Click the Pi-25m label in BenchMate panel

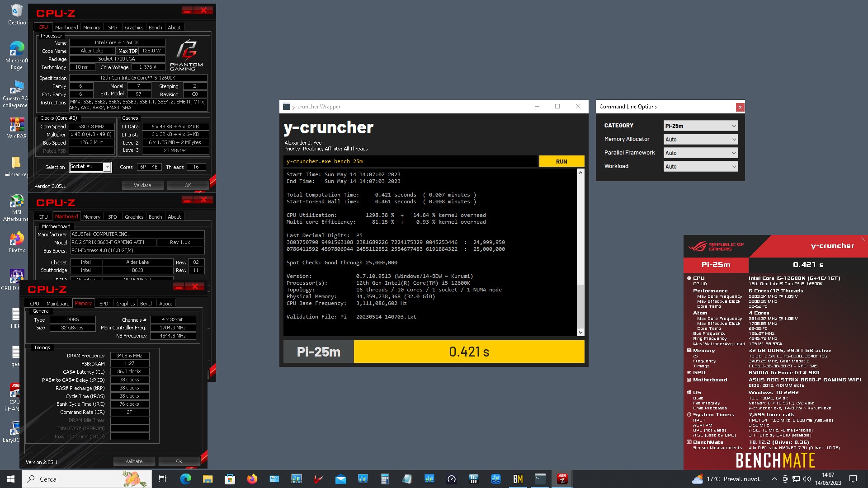pos(716,265)
